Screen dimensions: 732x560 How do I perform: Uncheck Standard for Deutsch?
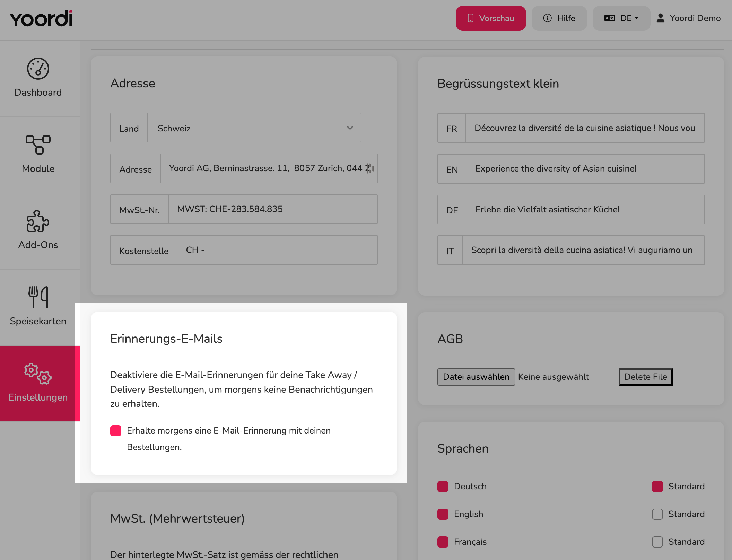tap(657, 487)
